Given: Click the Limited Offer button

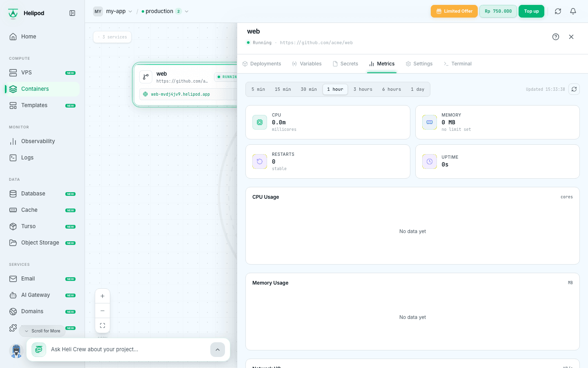Looking at the screenshot, I should pyautogui.click(x=454, y=11).
